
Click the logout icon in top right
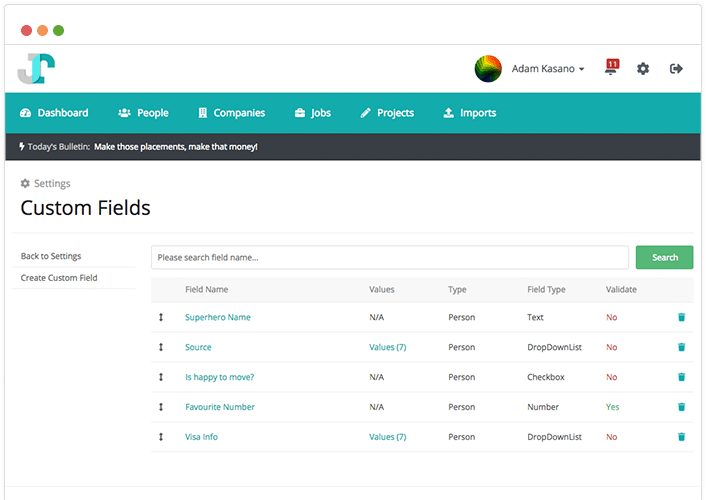pos(676,69)
